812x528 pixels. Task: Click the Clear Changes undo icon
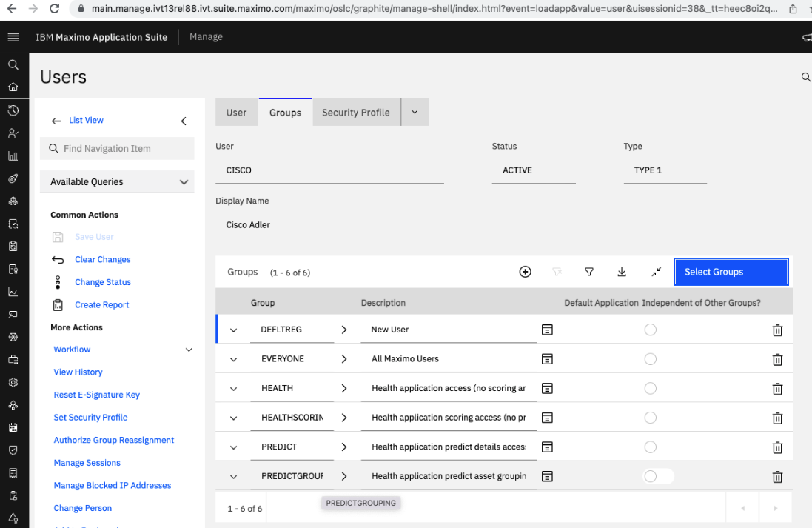point(58,260)
